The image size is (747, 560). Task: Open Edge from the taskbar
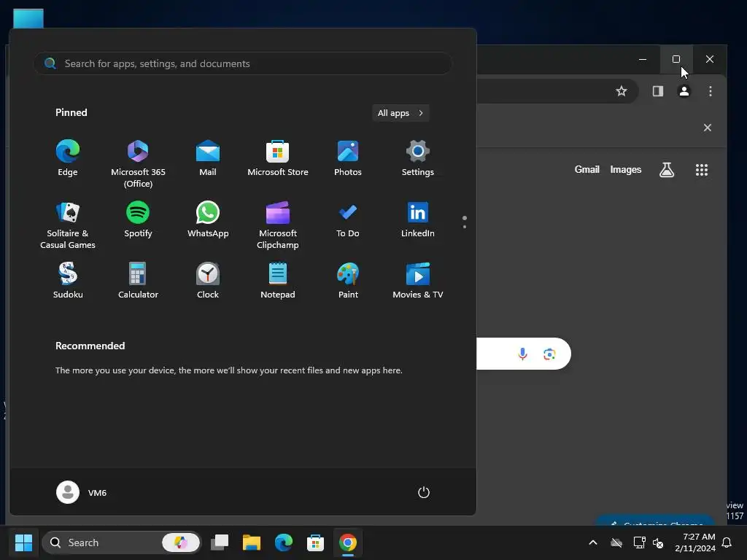pos(284,542)
